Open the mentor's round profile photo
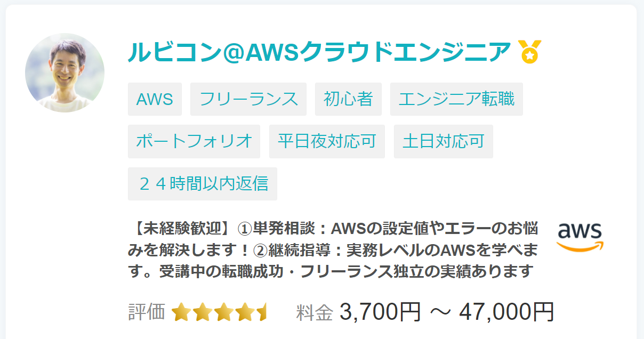Image resolution: width=644 pixels, height=339 pixels. coord(65,72)
